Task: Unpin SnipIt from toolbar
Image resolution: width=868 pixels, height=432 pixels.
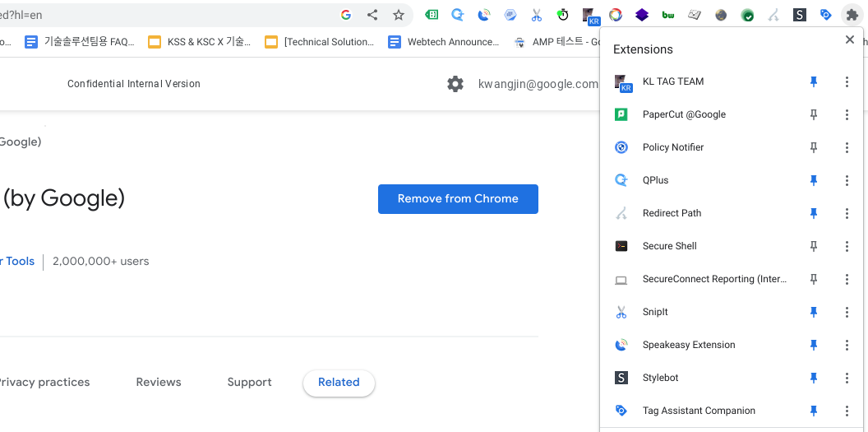Action: pyautogui.click(x=813, y=313)
